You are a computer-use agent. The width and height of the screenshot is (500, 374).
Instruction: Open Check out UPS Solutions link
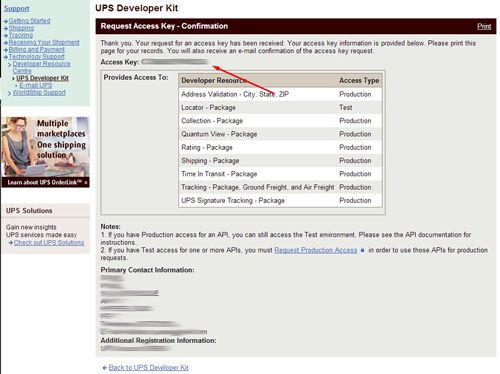49,243
